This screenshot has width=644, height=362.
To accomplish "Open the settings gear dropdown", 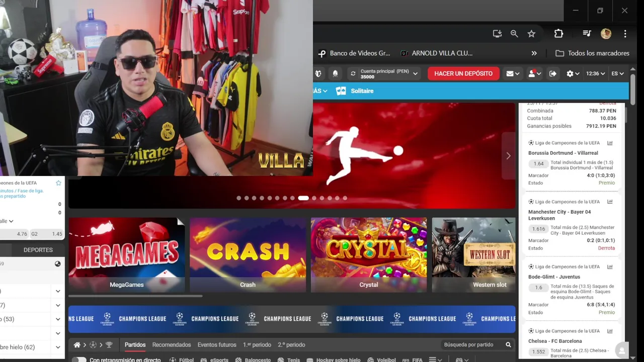I will point(573,73).
